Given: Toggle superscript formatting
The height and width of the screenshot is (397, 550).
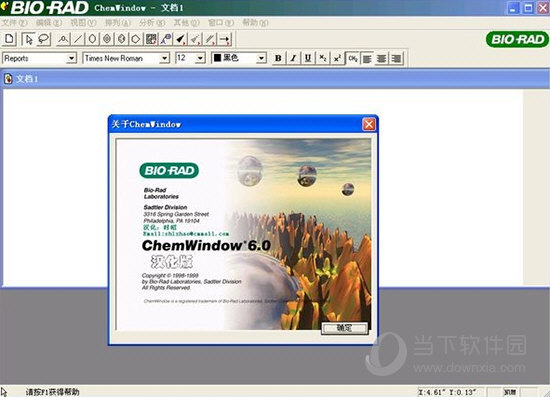Looking at the screenshot, I should [337, 58].
